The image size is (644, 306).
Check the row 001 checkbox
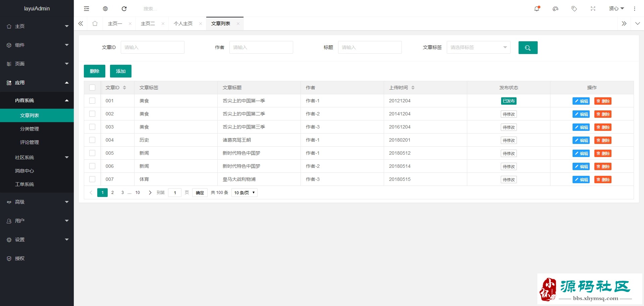point(92,101)
